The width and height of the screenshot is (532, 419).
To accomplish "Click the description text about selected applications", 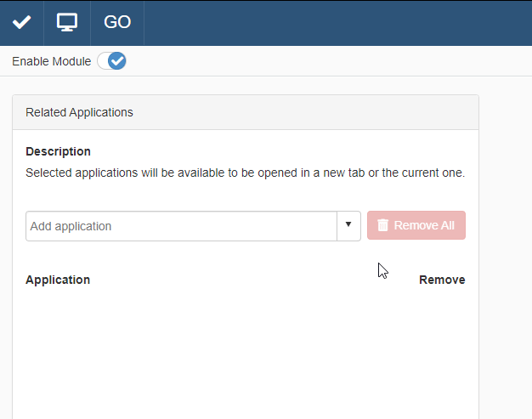I will [245, 173].
